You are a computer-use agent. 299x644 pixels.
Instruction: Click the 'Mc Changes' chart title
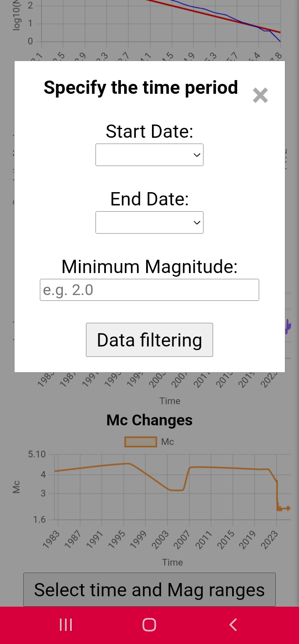tap(149, 420)
